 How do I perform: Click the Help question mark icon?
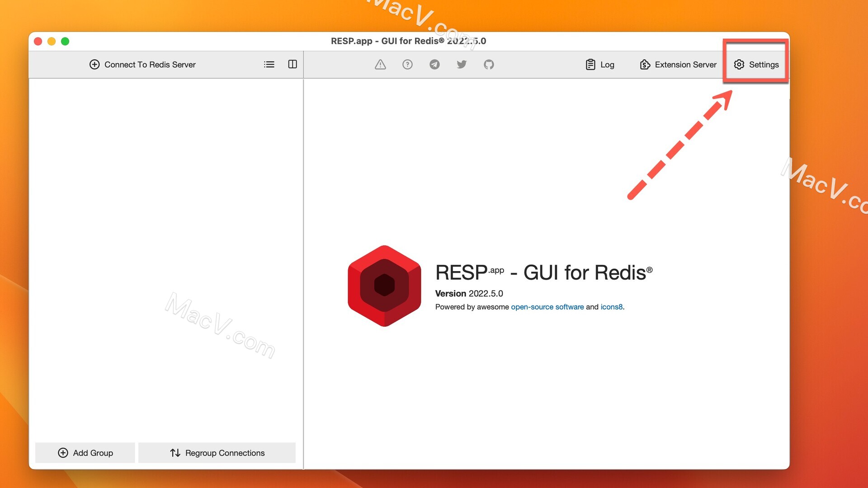tap(407, 64)
